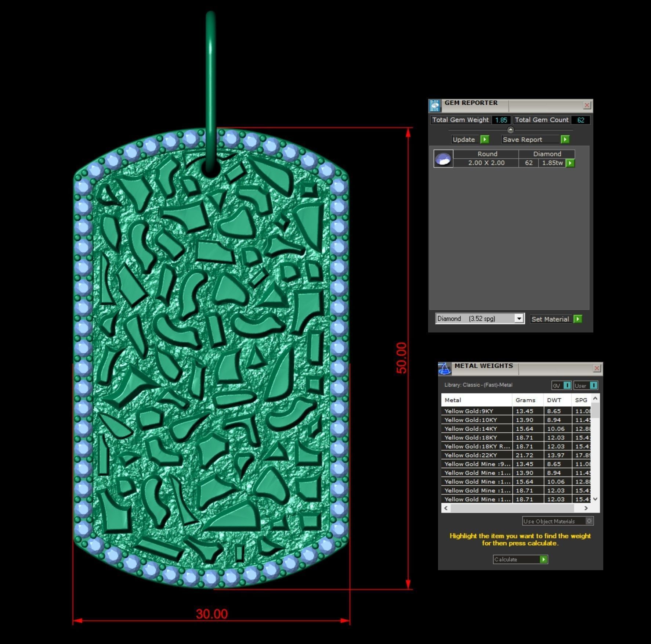Screen dimensions: 651x644
Task: Click the Total Gem Weight value 1.85
Action: click(x=501, y=120)
